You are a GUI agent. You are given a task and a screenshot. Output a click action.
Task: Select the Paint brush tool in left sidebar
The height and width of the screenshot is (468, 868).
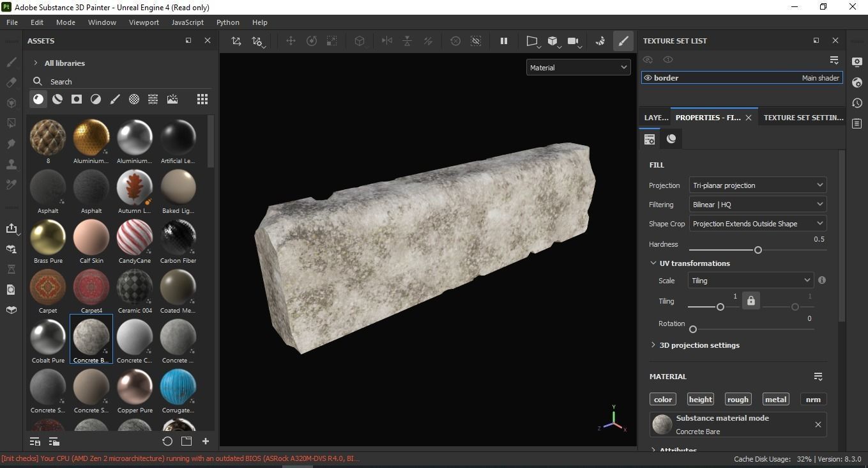tap(11, 63)
